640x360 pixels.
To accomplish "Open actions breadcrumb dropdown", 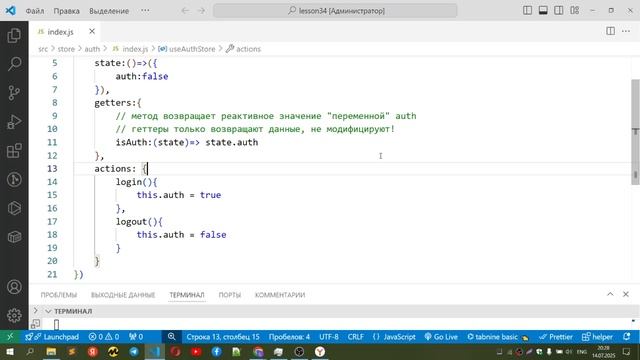I will (243, 49).
